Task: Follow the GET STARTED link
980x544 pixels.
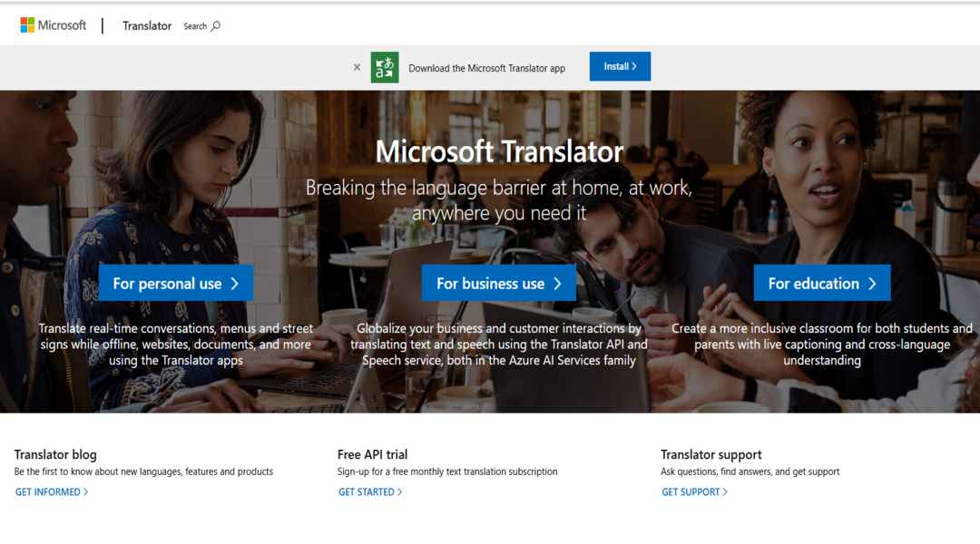Action: click(x=370, y=492)
